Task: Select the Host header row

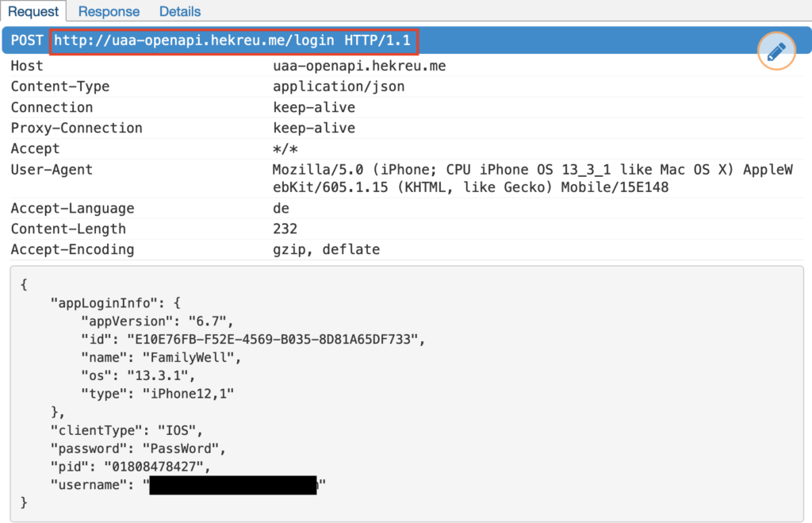Action: [x=27, y=66]
